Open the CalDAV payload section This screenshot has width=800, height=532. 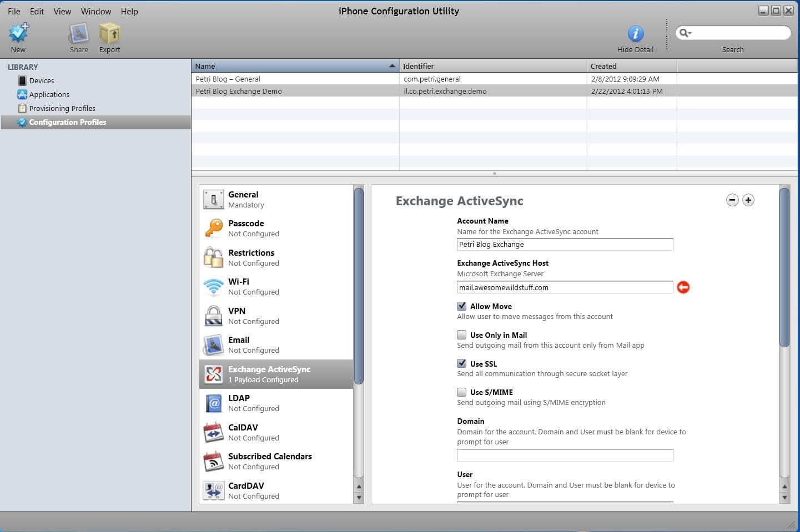(276, 432)
